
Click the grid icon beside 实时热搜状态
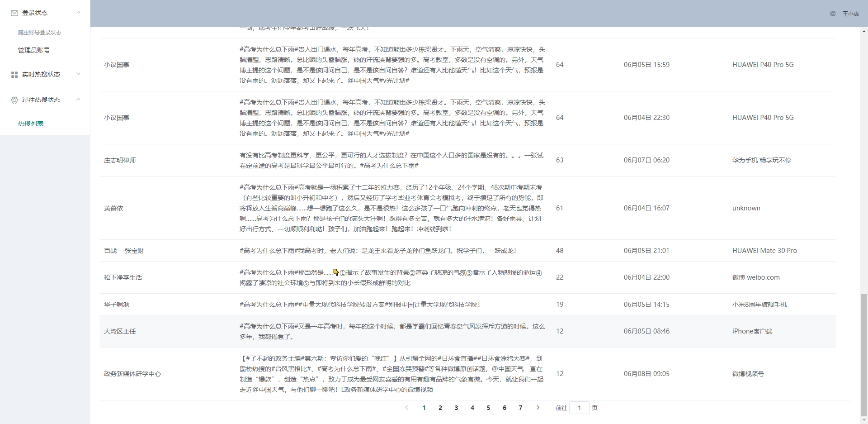click(14, 75)
